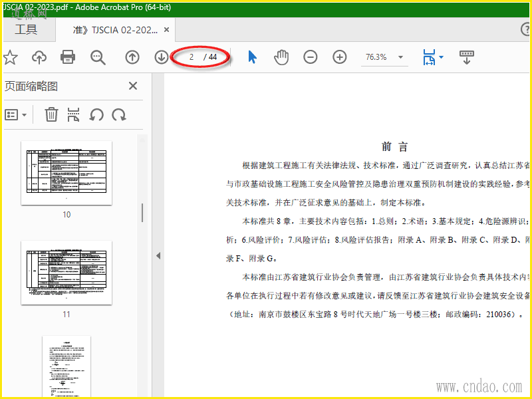Viewport: 532px width, 399px height.
Task: Open the find text magnifier tool
Action: pos(98,57)
